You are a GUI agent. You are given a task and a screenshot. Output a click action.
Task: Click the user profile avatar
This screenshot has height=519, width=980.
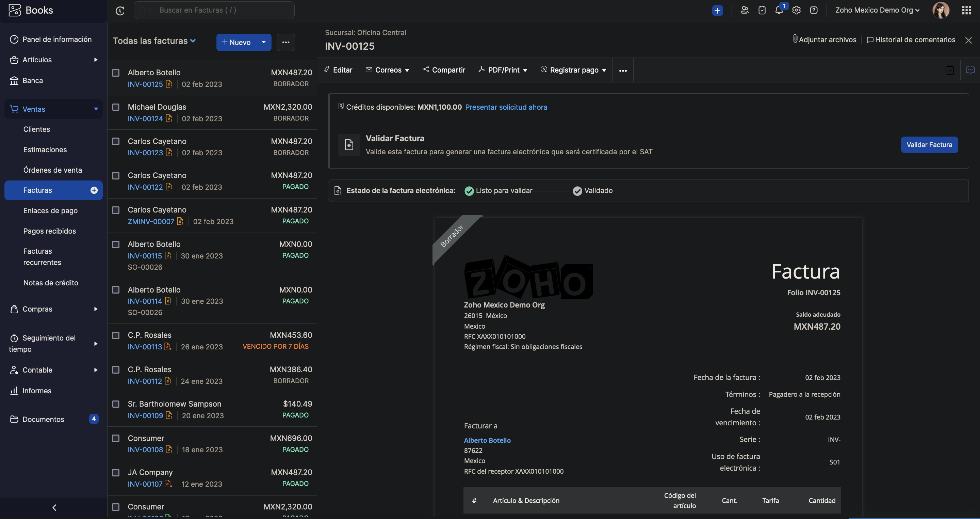click(941, 10)
